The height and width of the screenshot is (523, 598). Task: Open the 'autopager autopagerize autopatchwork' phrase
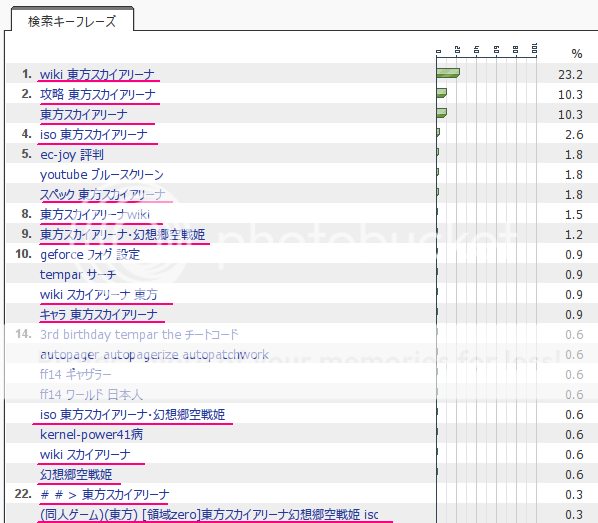coord(154,354)
